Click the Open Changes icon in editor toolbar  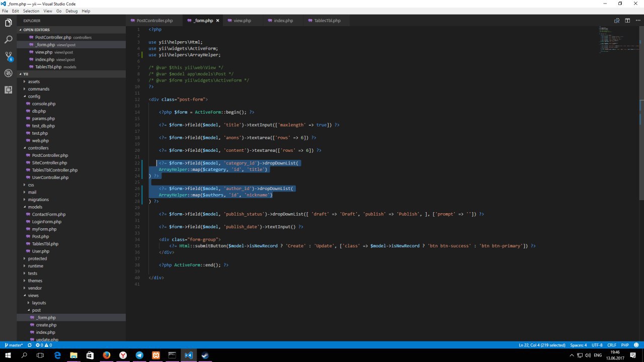point(616,21)
